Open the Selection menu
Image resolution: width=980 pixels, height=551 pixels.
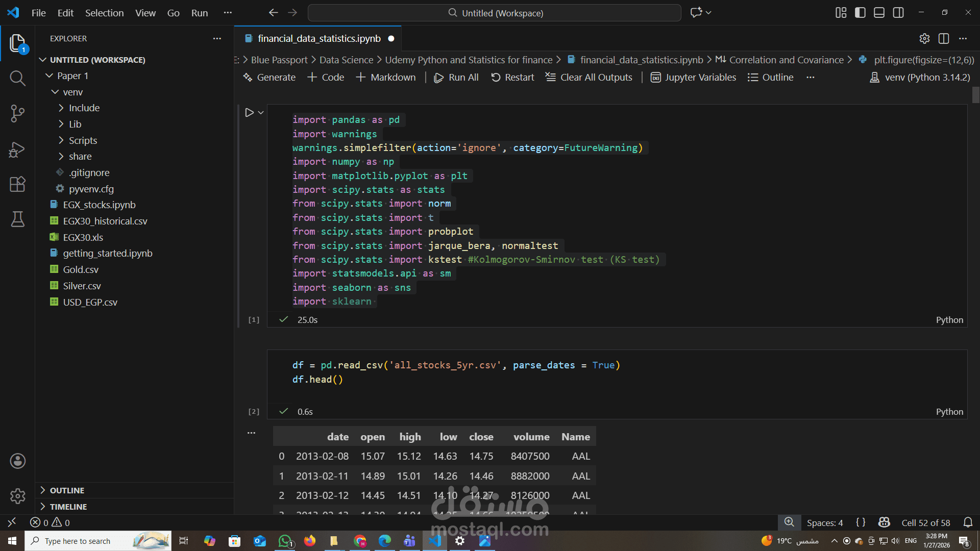[104, 13]
